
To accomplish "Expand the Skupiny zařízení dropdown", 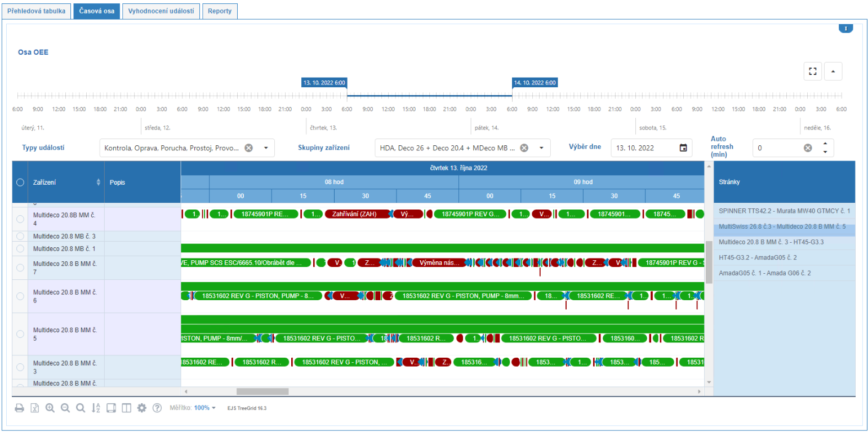I will click(x=541, y=148).
